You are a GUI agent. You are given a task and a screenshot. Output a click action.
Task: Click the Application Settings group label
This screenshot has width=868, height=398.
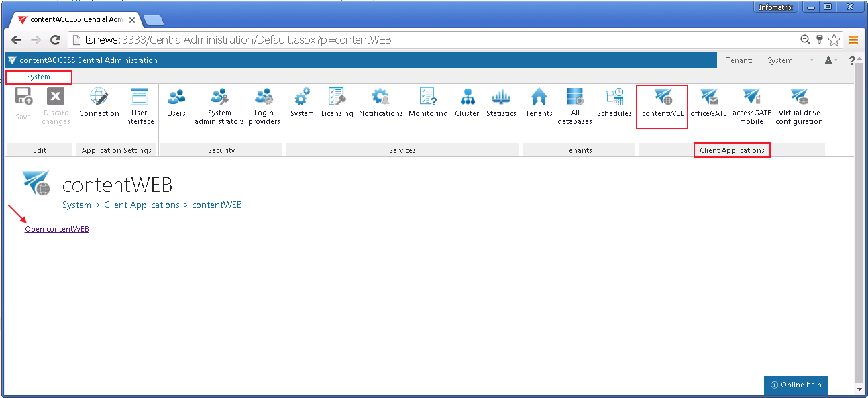tap(117, 150)
